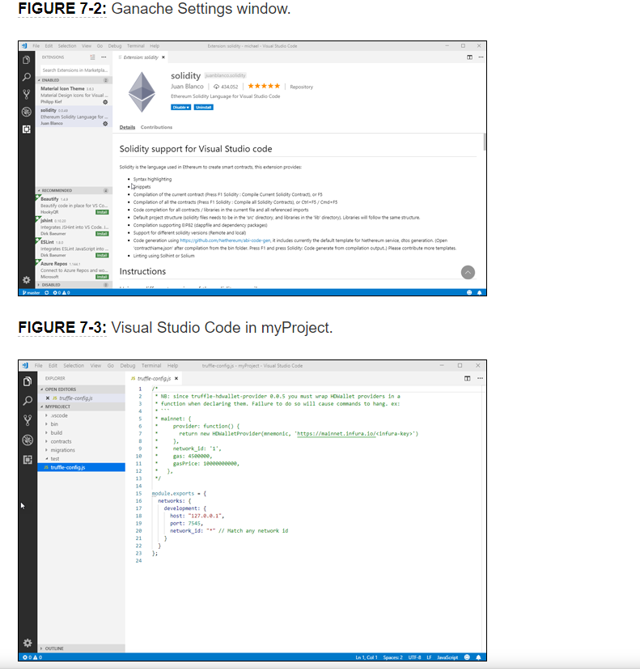Select the test folder in MYPROJECT
The width and height of the screenshot is (640, 672).
point(82,458)
